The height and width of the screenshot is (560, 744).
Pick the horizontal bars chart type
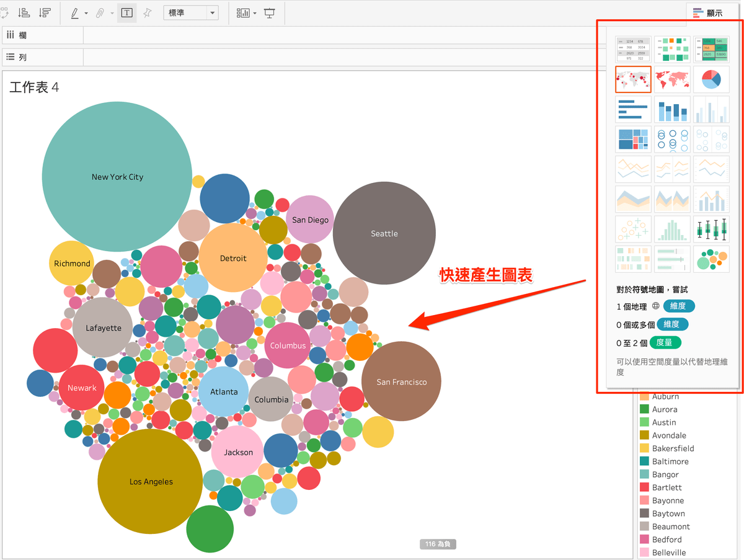633,109
